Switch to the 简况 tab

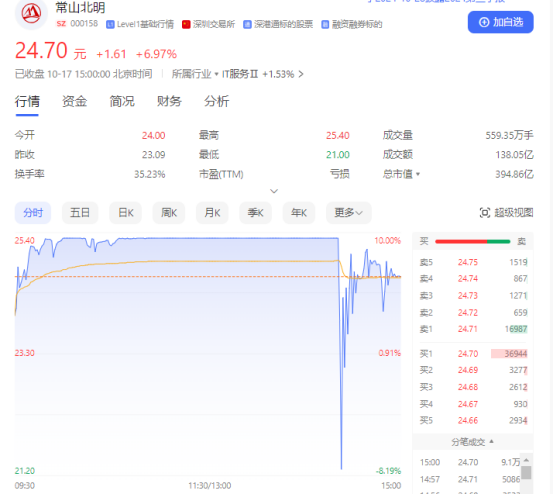point(122,101)
